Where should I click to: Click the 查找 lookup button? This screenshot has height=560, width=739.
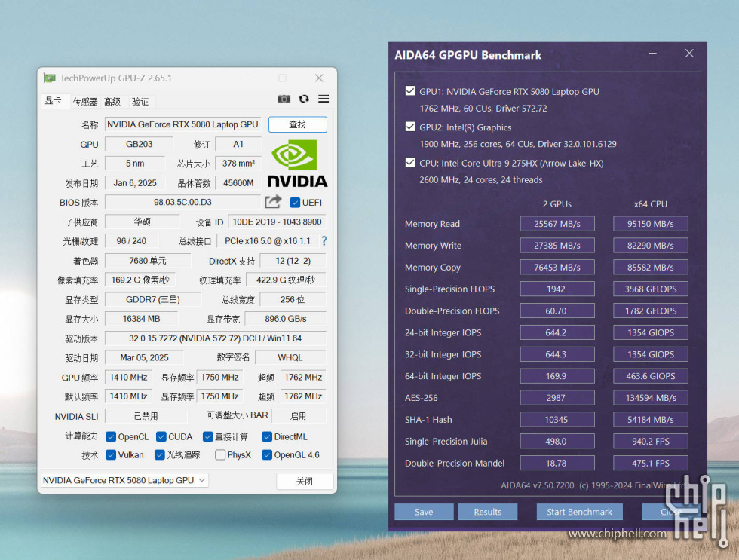pyautogui.click(x=297, y=124)
